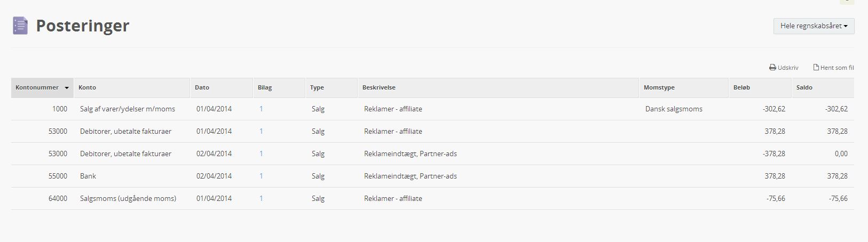Screen dimensions: 868x242
Task: Click the Beskrivelse column header
Action: 378,87
